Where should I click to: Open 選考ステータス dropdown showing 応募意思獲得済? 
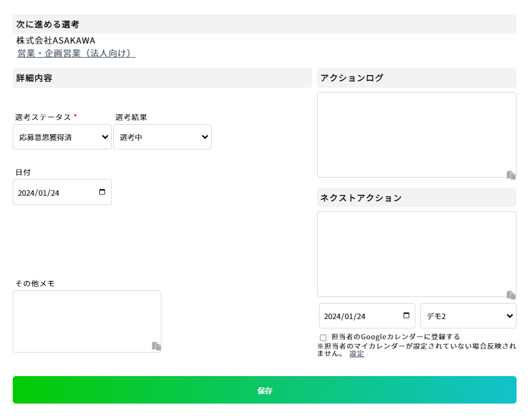coord(62,137)
